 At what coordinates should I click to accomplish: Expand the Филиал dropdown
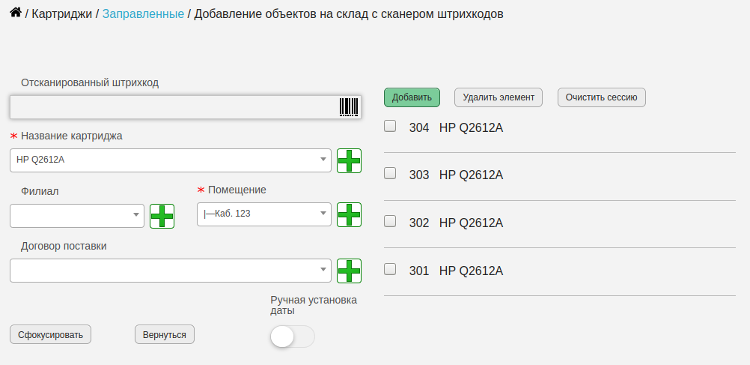77,216
